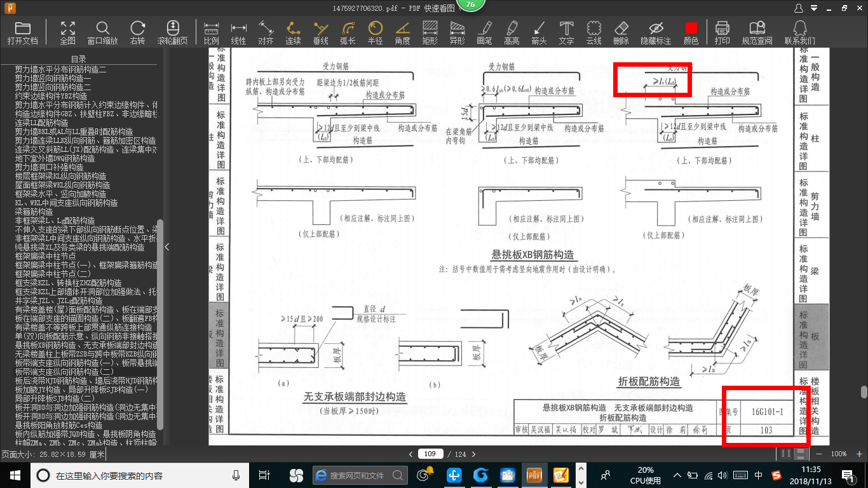Activate the 高亮 highlighter tool
Image resolution: width=868 pixels, height=488 pixels.
[512, 32]
